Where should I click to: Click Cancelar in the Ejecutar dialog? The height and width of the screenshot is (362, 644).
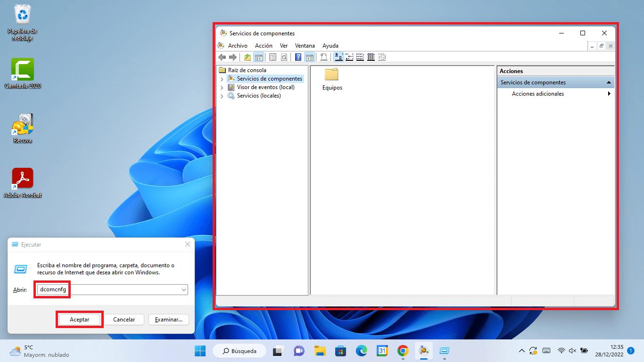[x=124, y=320]
